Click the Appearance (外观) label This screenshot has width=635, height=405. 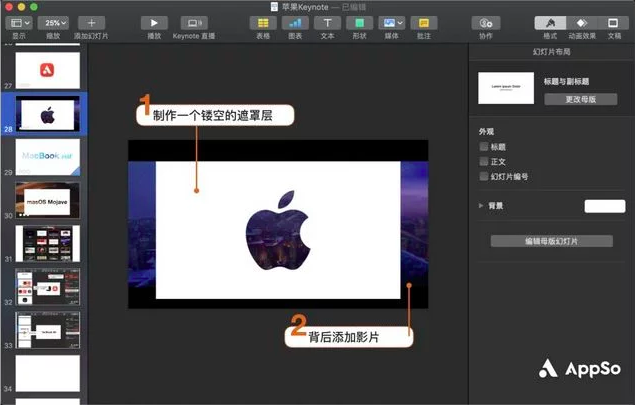pos(486,132)
